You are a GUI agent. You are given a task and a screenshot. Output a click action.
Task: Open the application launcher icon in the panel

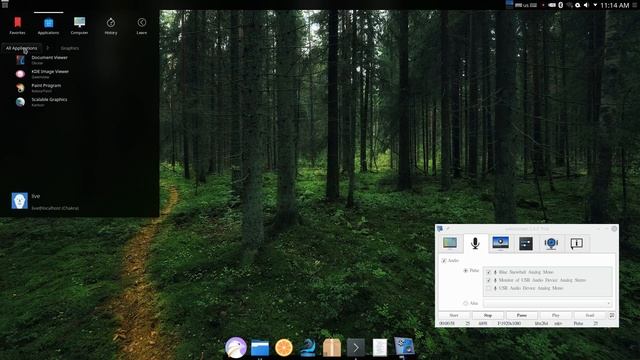pyautogui.click(x=5, y=4)
